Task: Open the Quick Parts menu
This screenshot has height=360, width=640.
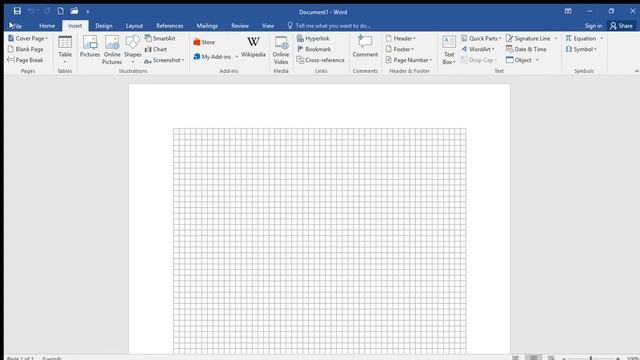Action: [x=481, y=38]
